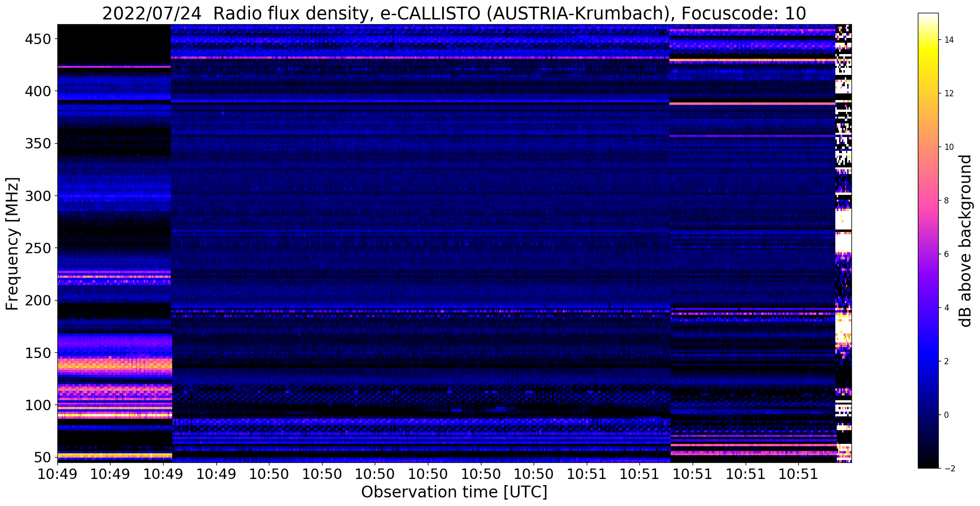The height and width of the screenshot is (506, 980).
Task: Click the color scale bar gradient
Action: point(928,240)
